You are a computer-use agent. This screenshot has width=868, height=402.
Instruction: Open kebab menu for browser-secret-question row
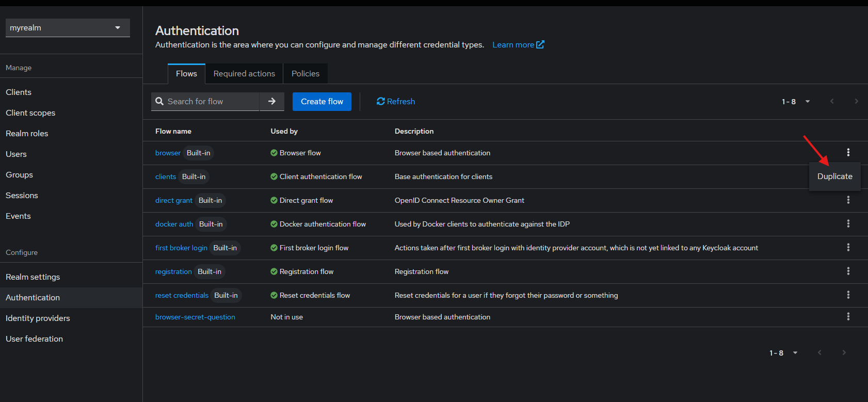pos(848,316)
